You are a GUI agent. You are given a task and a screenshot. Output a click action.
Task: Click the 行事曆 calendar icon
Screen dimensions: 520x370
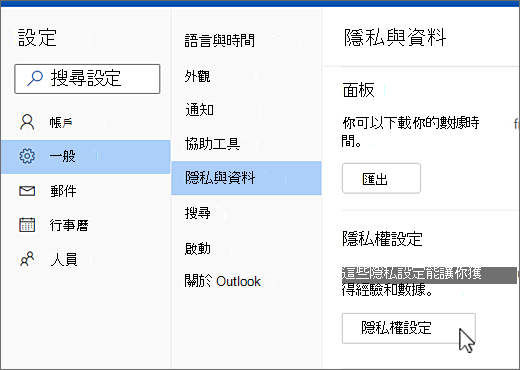(27, 224)
